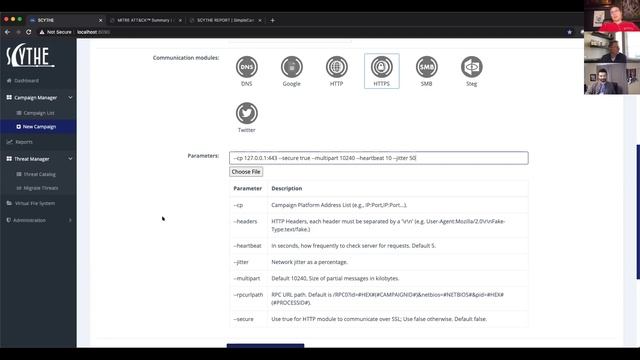Click the dark blue button below table
This screenshot has width=640, height=360.
[x=265, y=346]
